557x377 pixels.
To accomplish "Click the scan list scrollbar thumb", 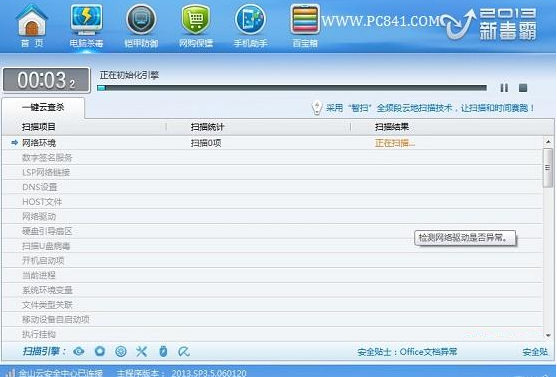I will 548,168.
